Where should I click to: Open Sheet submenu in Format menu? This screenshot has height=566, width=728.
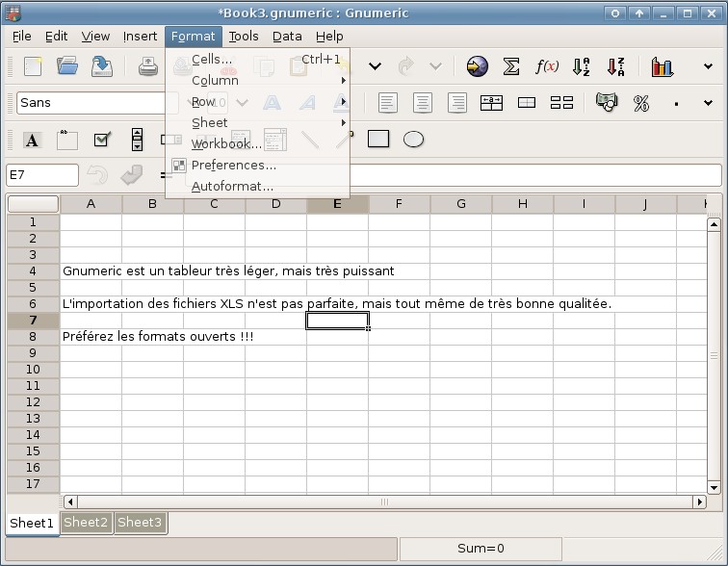click(x=257, y=122)
